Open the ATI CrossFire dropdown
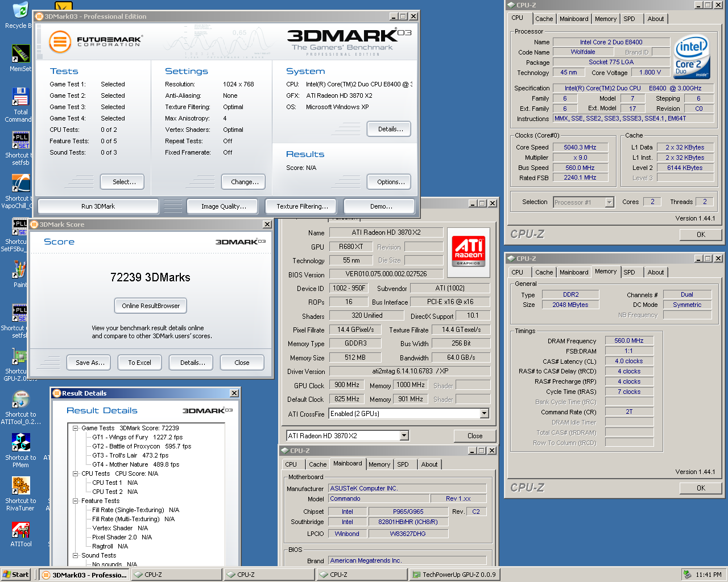The width and height of the screenshot is (728, 582). point(485,414)
